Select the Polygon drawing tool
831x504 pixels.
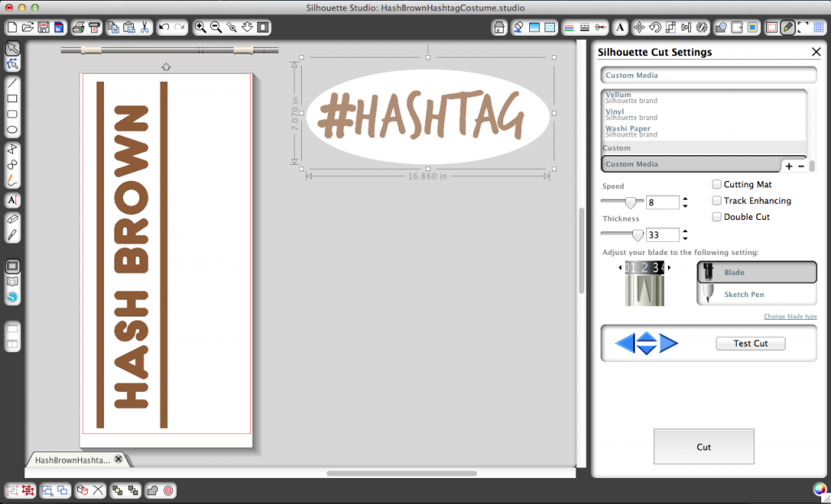click(x=12, y=149)
